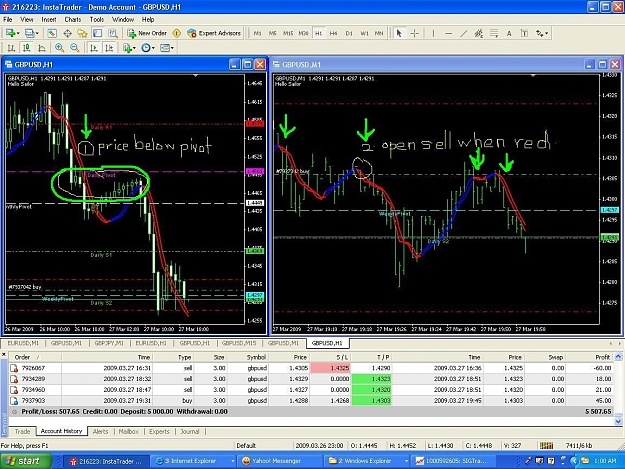The image size is (625, 469).
Task: Open the Charts menu
Action: (x=73, y=20)
